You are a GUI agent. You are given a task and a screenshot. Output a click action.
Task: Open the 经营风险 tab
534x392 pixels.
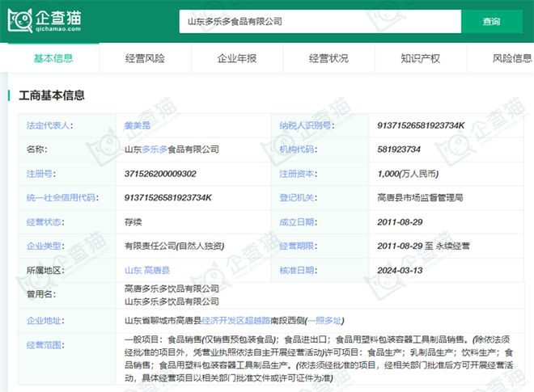click(x=145, y=58)
